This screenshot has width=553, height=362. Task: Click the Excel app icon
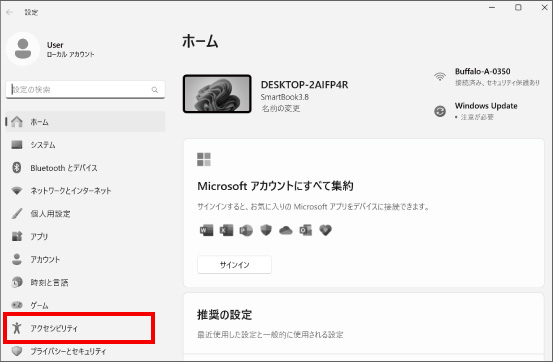(226, 230)
